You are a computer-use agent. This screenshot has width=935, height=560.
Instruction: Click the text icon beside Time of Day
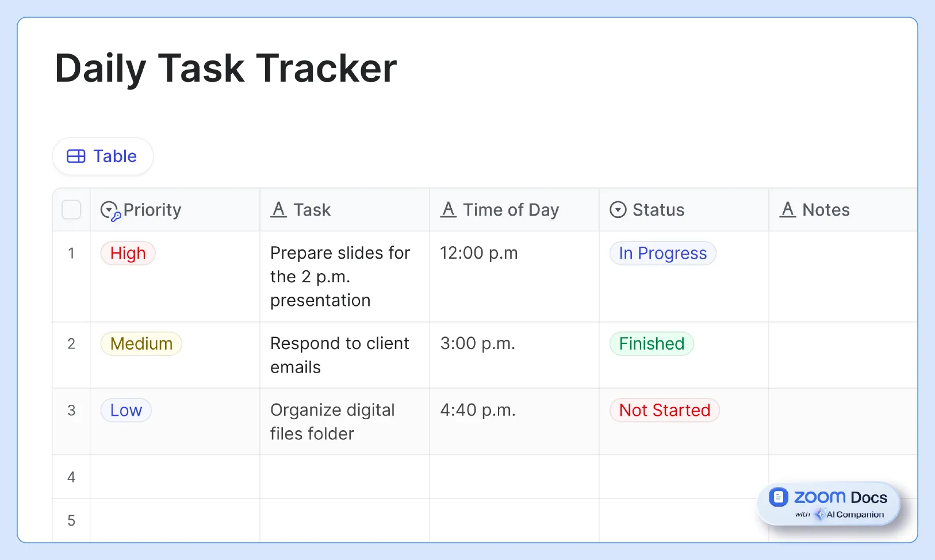449,210
